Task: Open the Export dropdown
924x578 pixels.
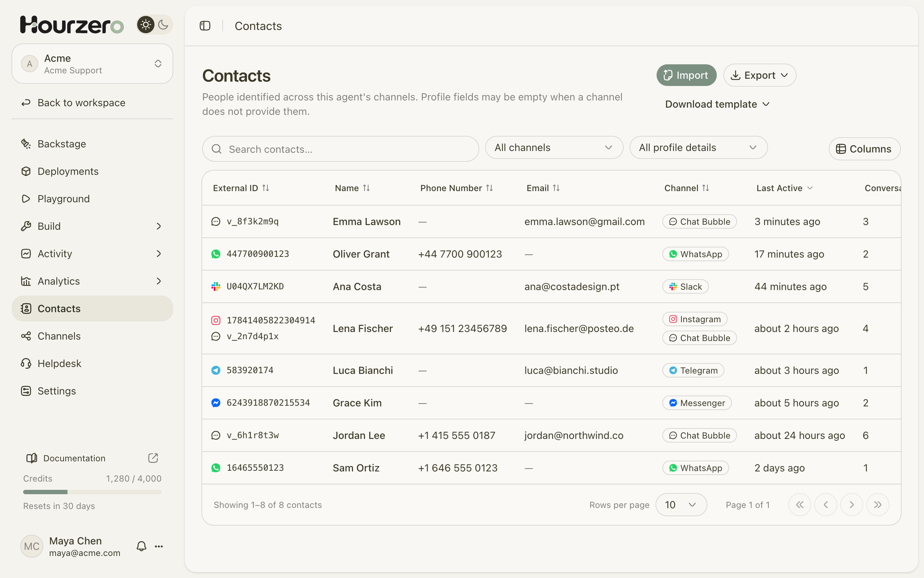Action: [759, 75]
